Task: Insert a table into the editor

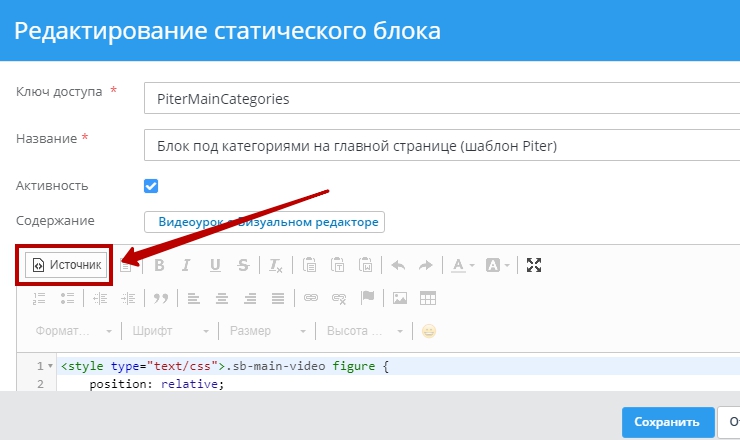Action: [428, 298]
